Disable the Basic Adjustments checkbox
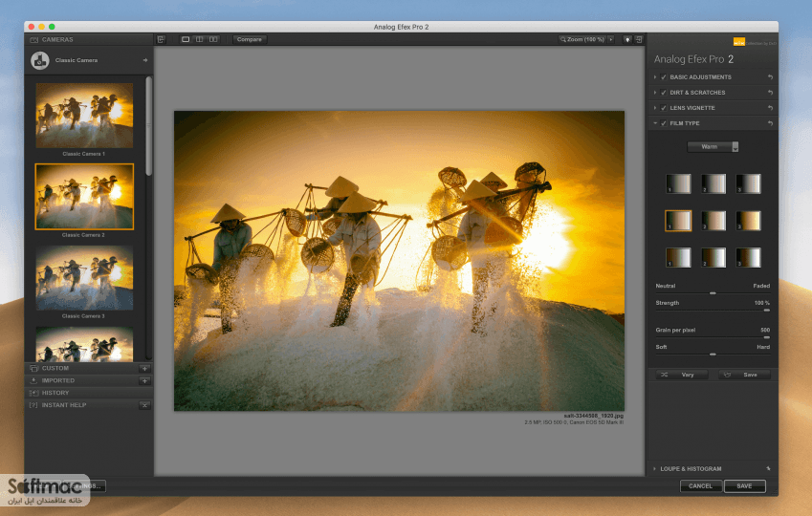This screenshot has height=516, width=812. click(x=664, y=77)
